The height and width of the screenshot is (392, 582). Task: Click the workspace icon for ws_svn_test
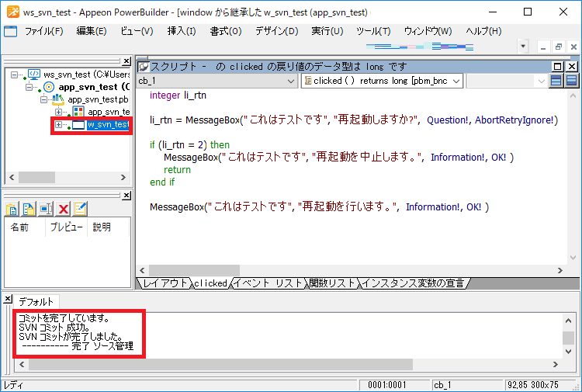click(34, 75)
